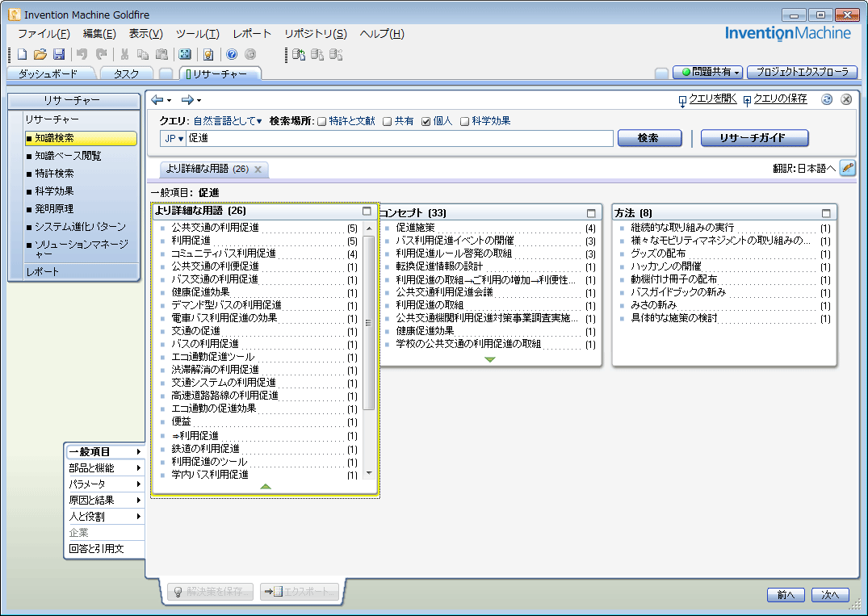Click the full-screen expand toolbar icon
Image resolution: width=868 pixels, height=616 pixels.
click(x=185, y=53)
